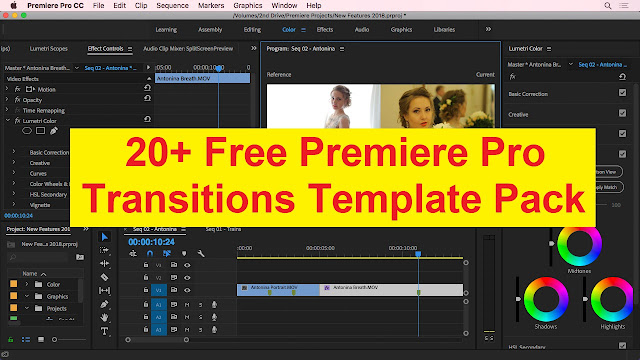The width and height of the screenshot is (640, 360).
Task: Toggle V2 track output eye
Action: click(187, 278)
